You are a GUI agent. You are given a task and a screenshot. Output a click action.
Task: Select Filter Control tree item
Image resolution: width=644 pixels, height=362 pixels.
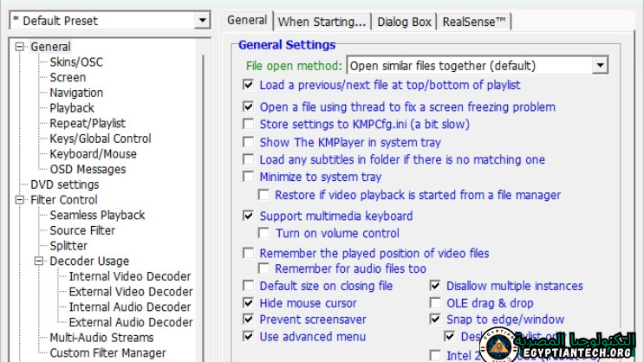(x=63, y=200)
